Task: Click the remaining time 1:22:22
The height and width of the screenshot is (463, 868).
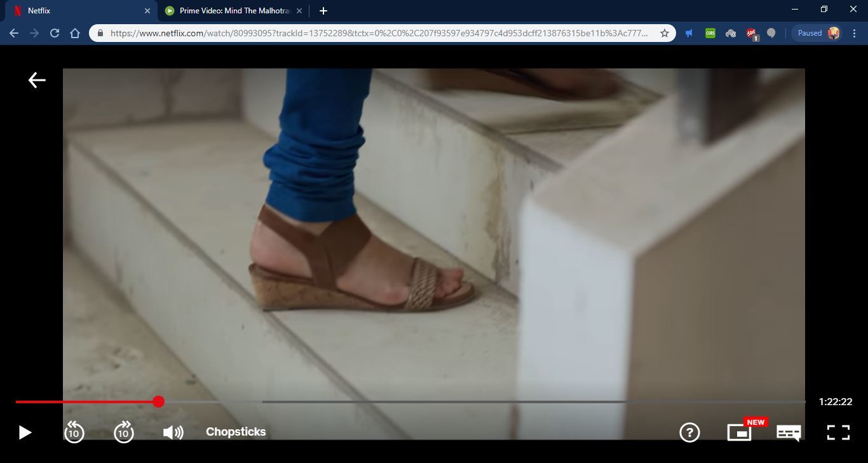Action: coord(835,402)
